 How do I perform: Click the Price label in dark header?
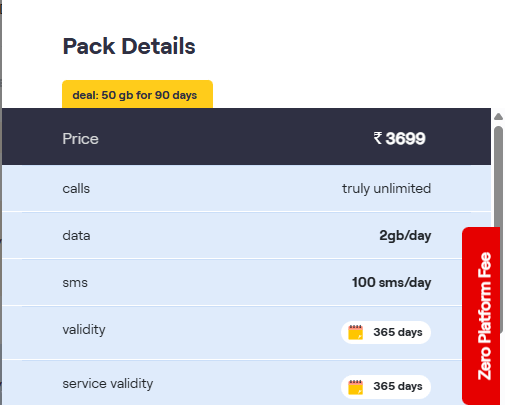[80, 139]
